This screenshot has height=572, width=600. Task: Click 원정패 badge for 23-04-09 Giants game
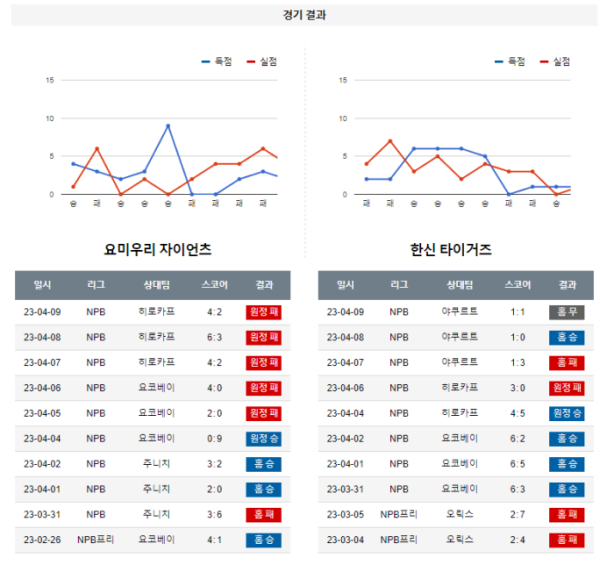264,312
